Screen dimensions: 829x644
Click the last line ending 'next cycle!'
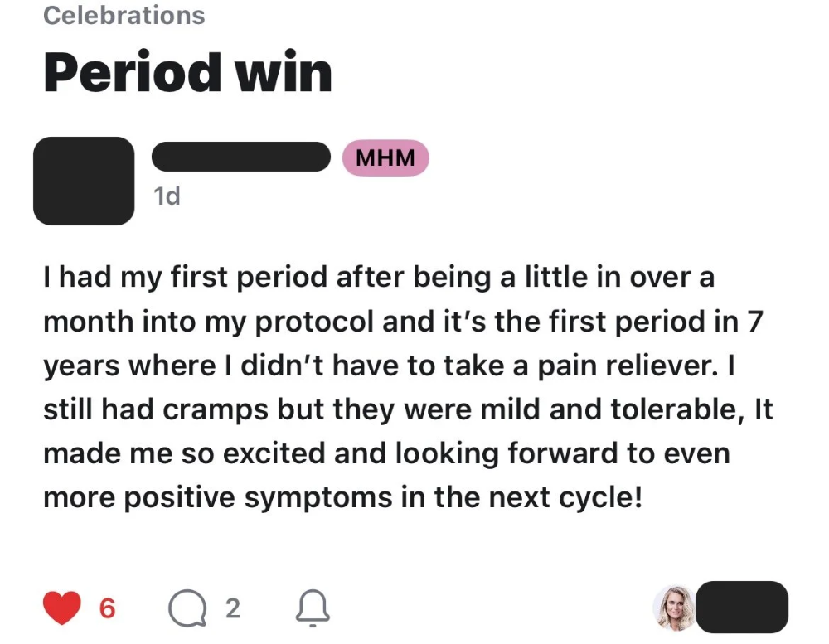[x=342, y=498]
